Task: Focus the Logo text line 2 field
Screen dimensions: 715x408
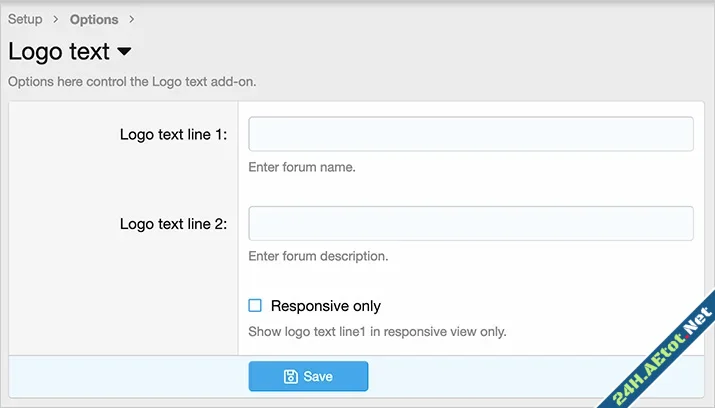Action: tap(470, 223)
